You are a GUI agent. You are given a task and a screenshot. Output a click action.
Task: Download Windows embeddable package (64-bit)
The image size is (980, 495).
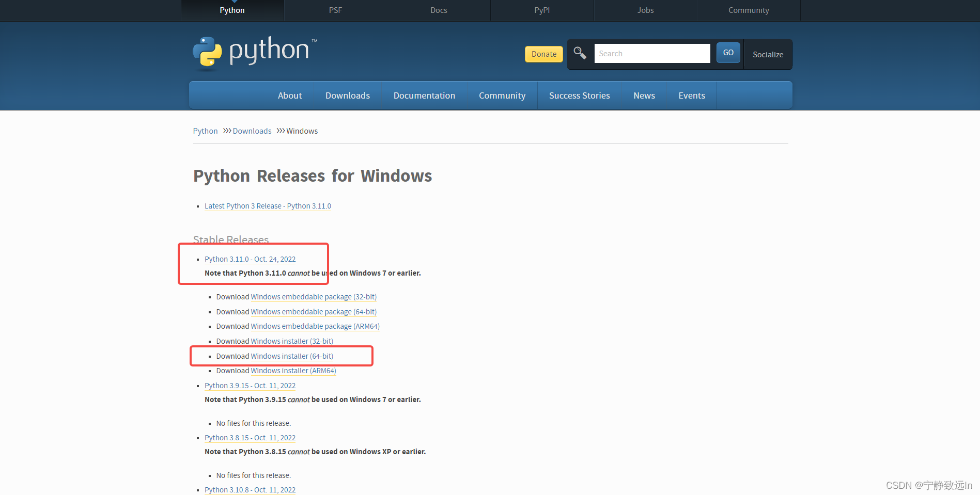tap(314, 312)
